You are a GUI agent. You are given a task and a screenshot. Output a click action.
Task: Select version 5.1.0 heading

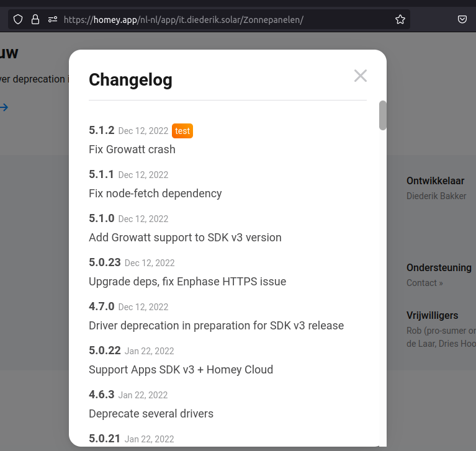coord(101,218)
